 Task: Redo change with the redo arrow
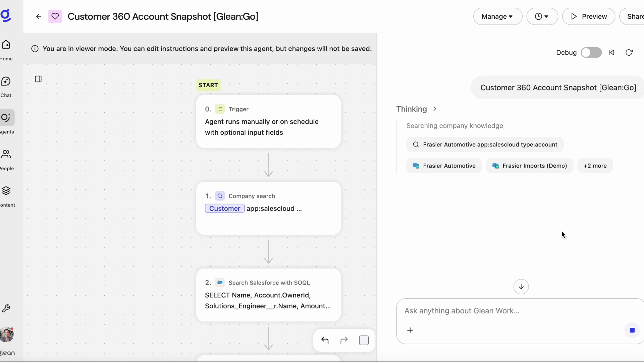(344, 340)
